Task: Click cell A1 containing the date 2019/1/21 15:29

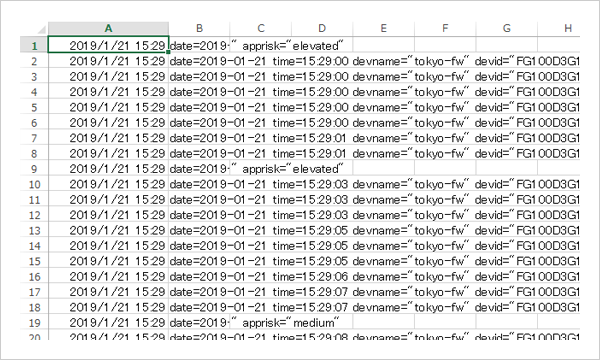Action: point(108,45)
